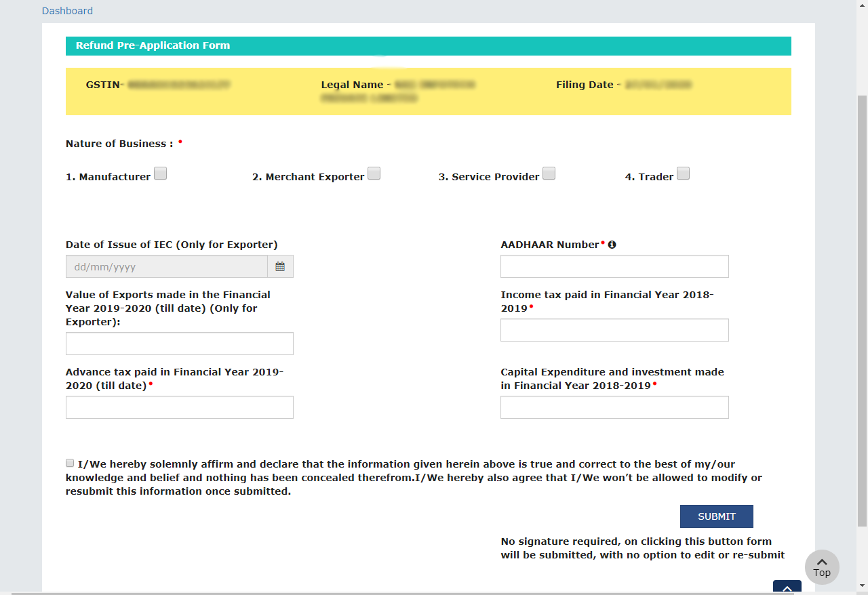This screenshot has width=868, height=595.
Task: Click the Date of Issue of IEC field
Action: click(167, 267)
